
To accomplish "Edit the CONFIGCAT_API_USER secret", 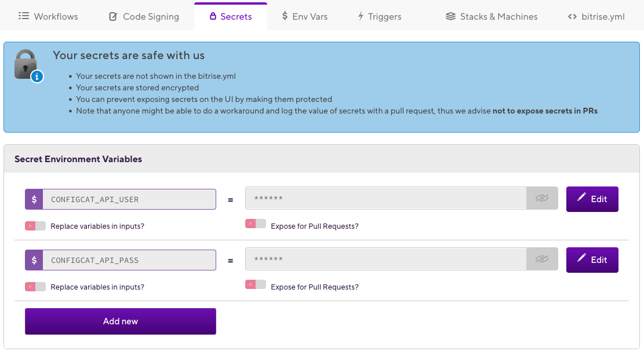I will tap(592, 199).
